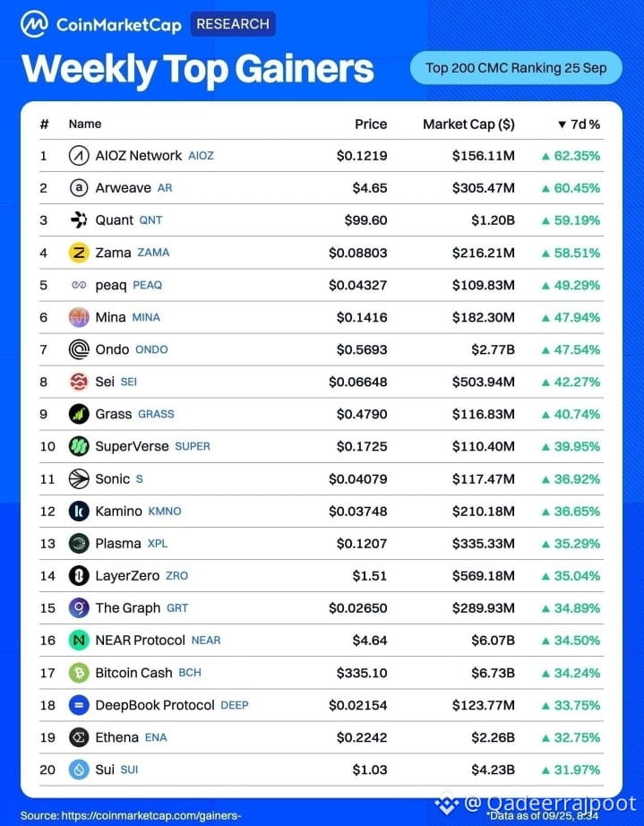Viewport: 644px width, 826px height.
Task: Click the LayerZero ZRO ticker text
Action: coord(177,576)
